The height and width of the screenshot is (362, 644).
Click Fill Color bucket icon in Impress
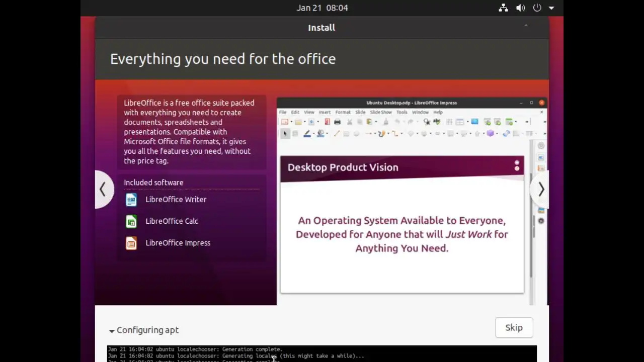tap(320, 134)
